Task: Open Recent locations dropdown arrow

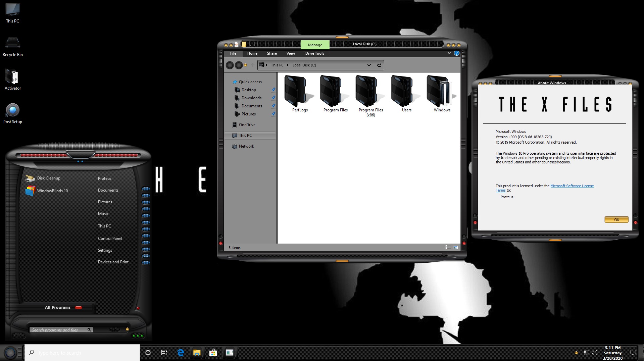Action: [x=245, y=65]
